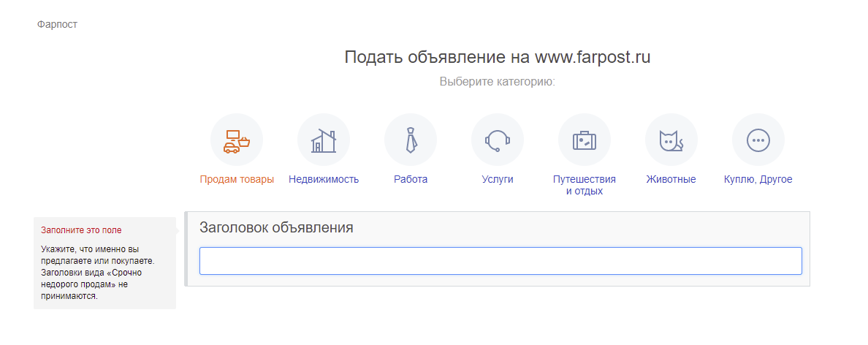
Task: Pick the Услуги headset icon
Action: point(498,140)
